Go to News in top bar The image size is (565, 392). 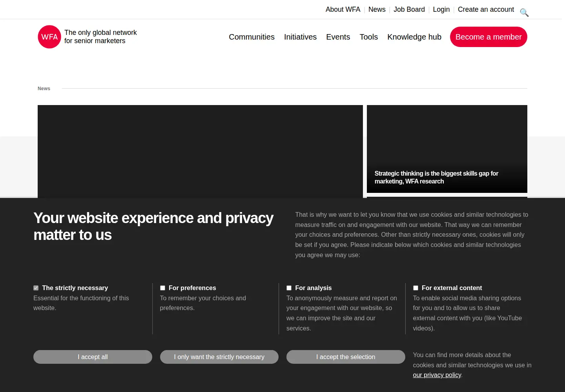pos(377,9)
